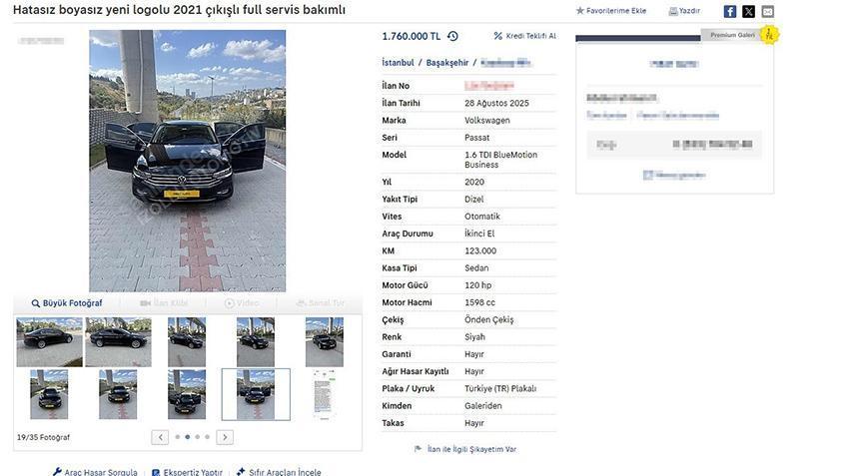Go to next photo thumbnail page
Image resolution: width=868 pixels, height=476 pixels.
click(x=225, y=437)
